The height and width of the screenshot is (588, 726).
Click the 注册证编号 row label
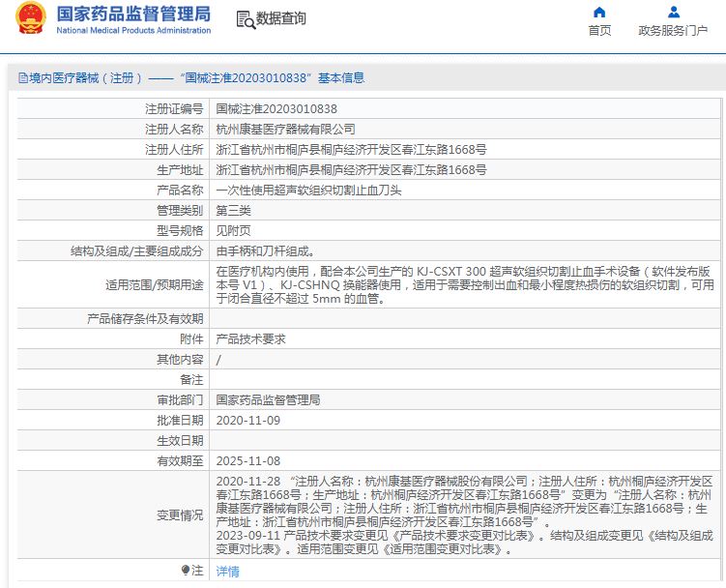pyautogui.click(x=174, y=109)
